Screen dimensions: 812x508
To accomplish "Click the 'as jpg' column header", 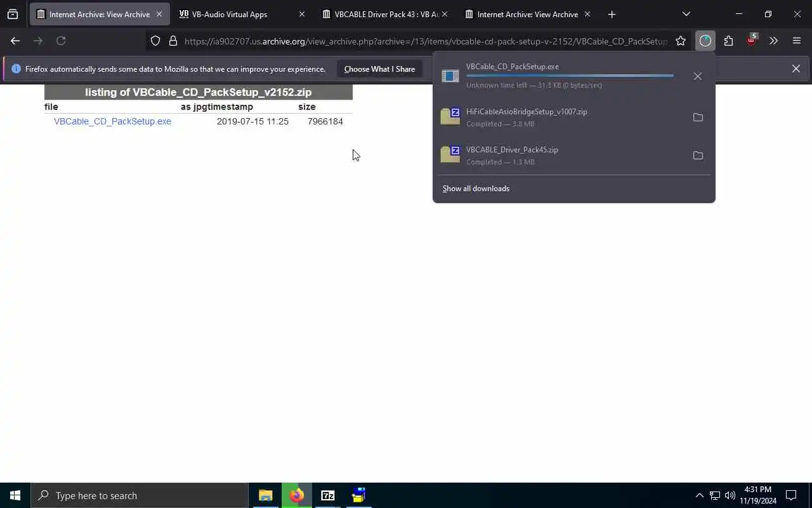I will 198,107.
